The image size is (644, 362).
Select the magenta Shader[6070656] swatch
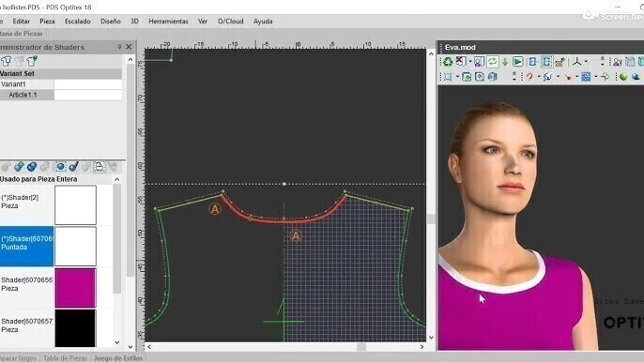[x=75, y=288]
